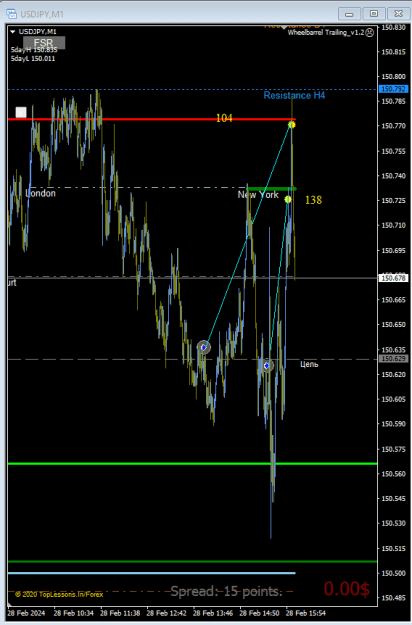Click the sad-face expert advisor icon

370,33
